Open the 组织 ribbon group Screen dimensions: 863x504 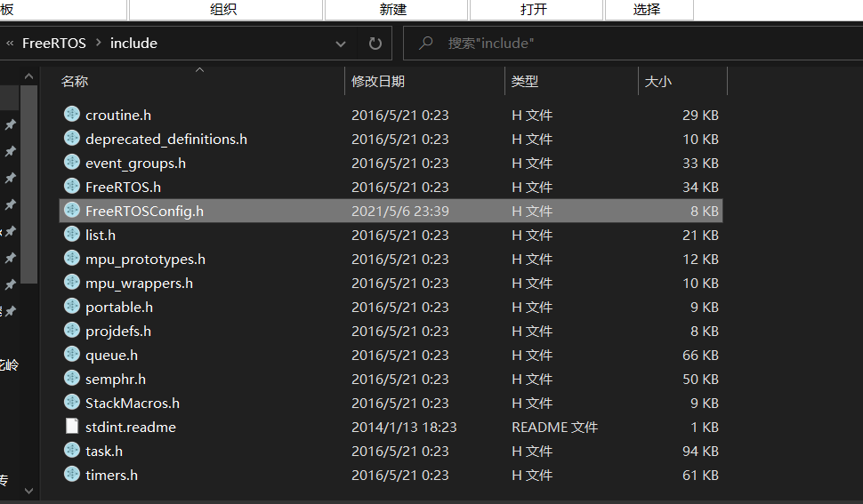click(223, 10)
